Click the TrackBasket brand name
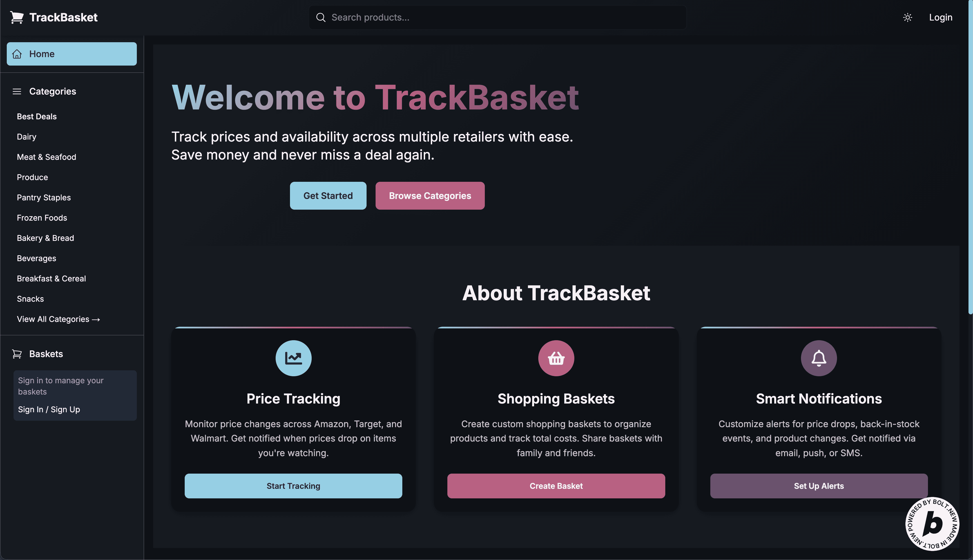 coord(63,17)
